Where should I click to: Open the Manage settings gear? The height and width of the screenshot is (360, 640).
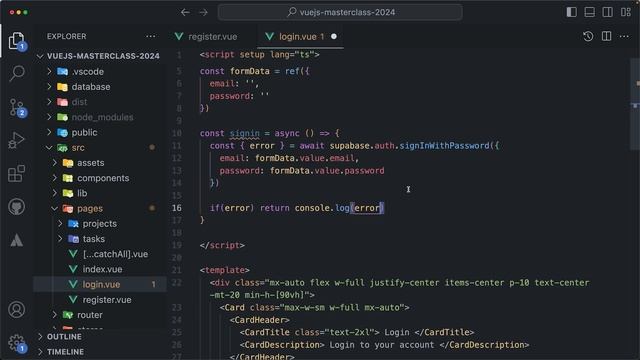pyautogui.click(x=17, y=343)
